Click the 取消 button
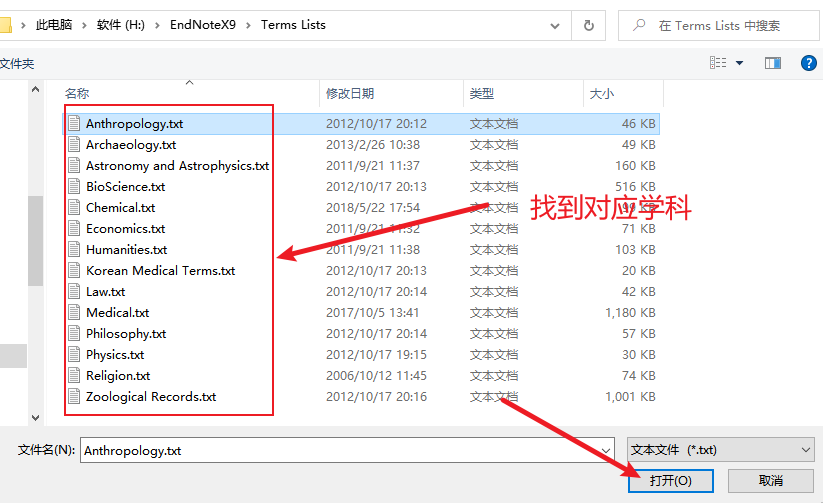The height and width of the screenshot is (503, 823). [770, 480]
